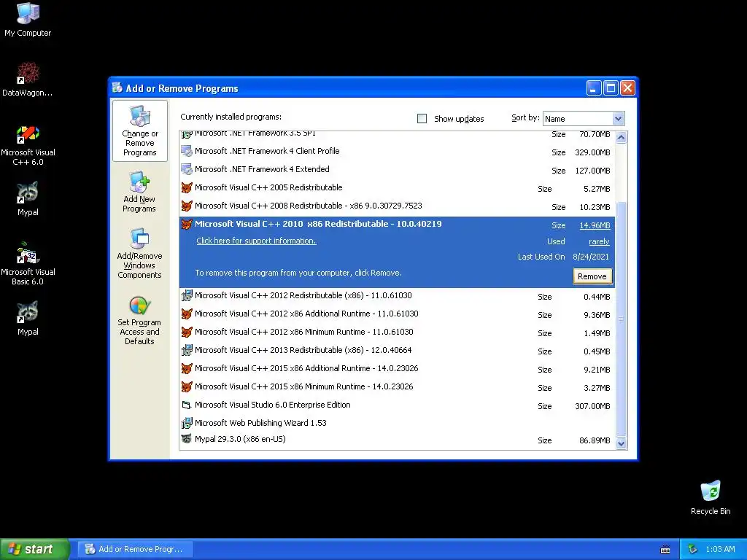
Task: Select Microsoft Visual Studio 6.0 Enterprise Edition row
Action: (397, 405)
